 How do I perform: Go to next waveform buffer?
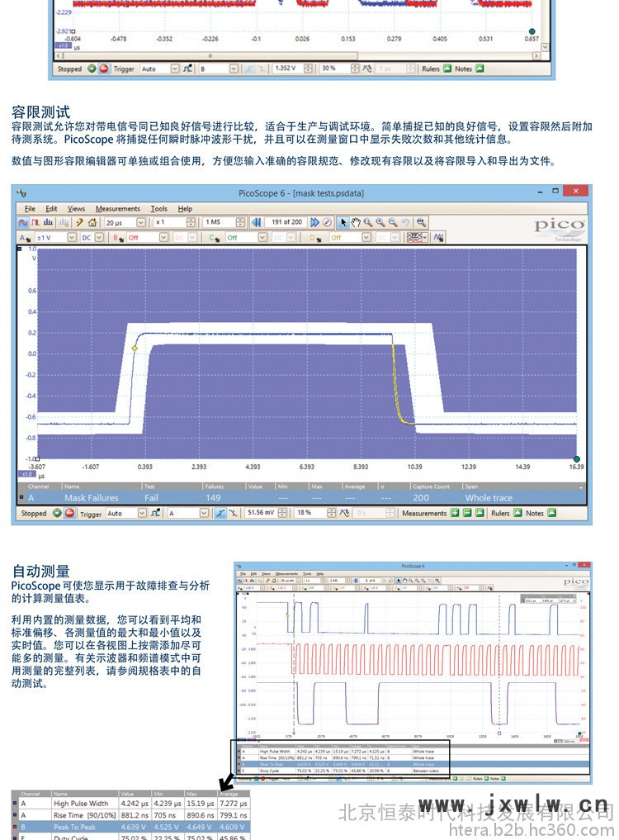tap(314, 222)
